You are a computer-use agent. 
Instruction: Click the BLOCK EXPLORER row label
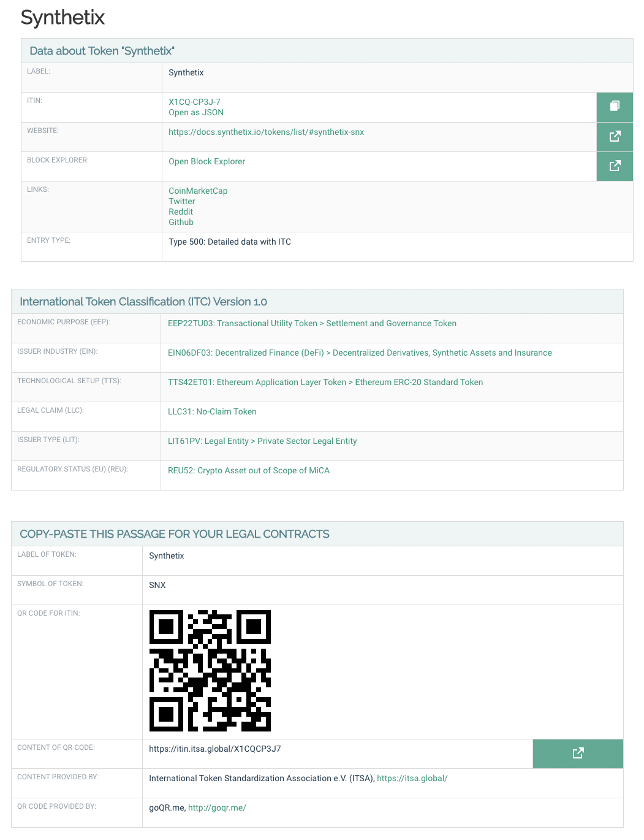(58, 160)
